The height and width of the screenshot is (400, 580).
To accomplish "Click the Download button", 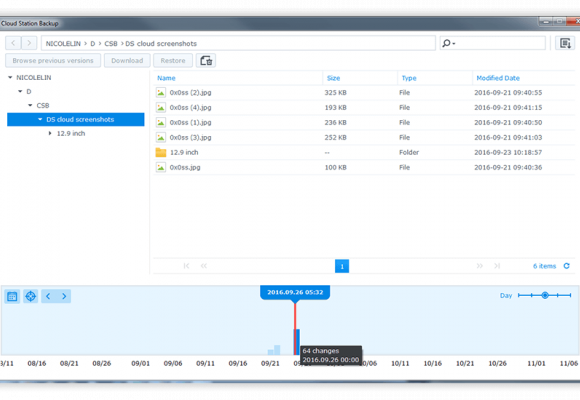I will tap(127, 60).
